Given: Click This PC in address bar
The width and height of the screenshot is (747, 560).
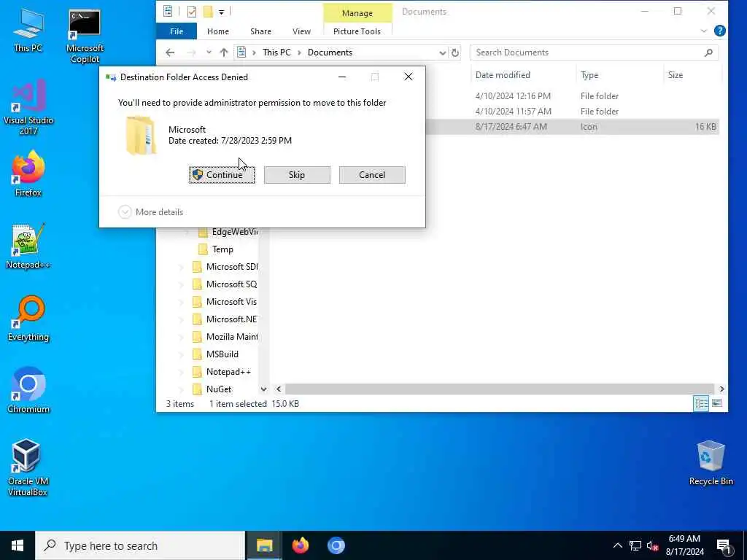Looking at the screenshot, I should point(276,52).
